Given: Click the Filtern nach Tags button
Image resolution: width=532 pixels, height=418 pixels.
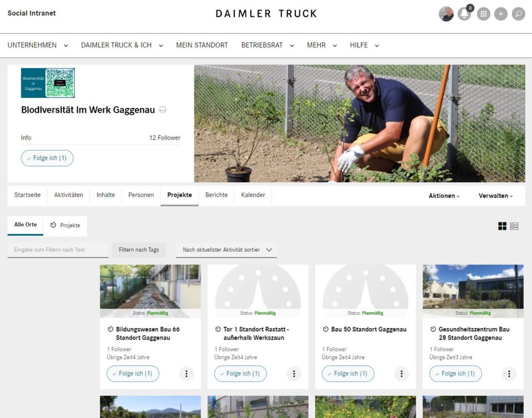Looking at the screenshot, I should click(x=139, y=250).
